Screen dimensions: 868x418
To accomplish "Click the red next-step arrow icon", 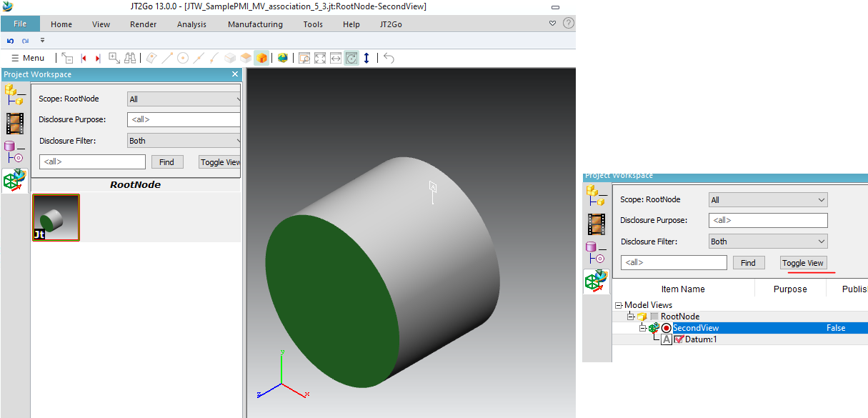I will coord(97,58).
